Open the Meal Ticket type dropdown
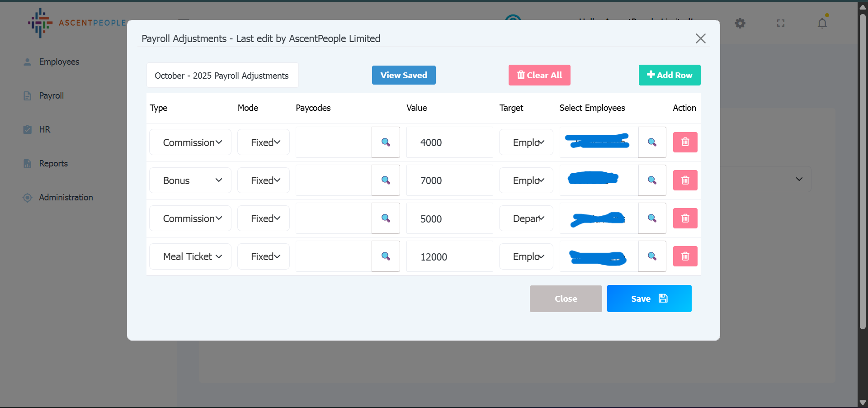Screen dimensions: 868x408 click(190, 256)
